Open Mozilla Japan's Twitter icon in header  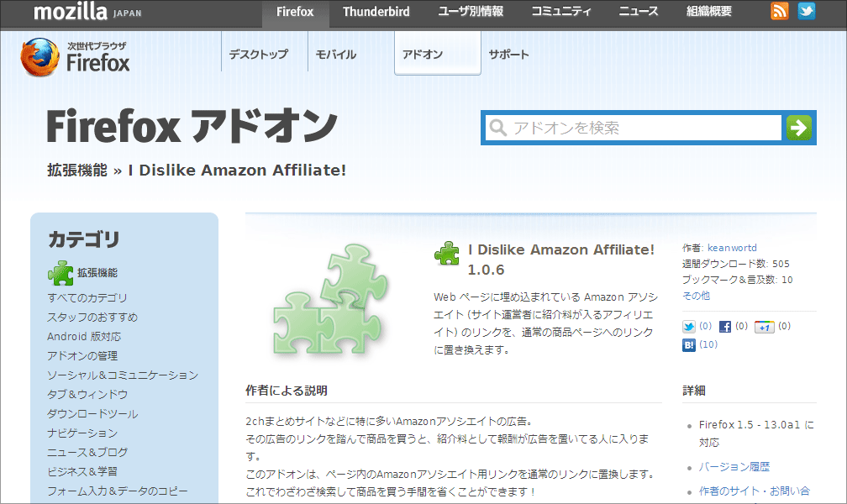pyautogui.click(x=807, y=12)
